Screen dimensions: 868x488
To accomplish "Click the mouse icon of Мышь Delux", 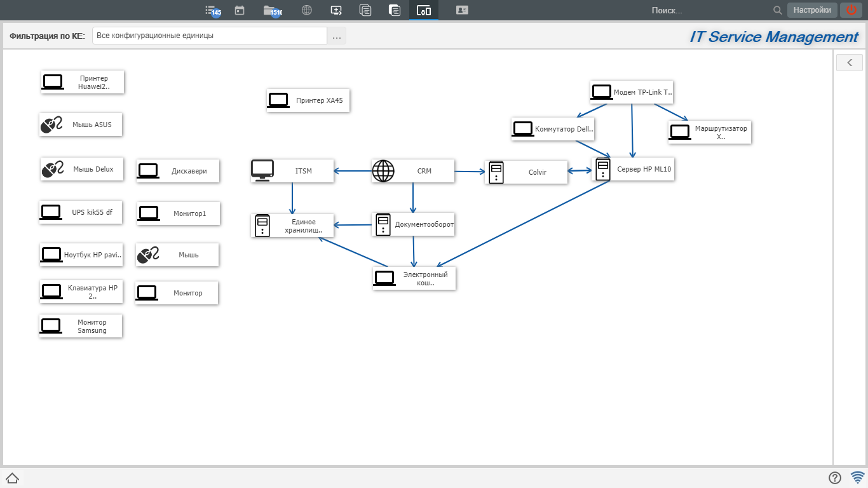I will point(52,170).
